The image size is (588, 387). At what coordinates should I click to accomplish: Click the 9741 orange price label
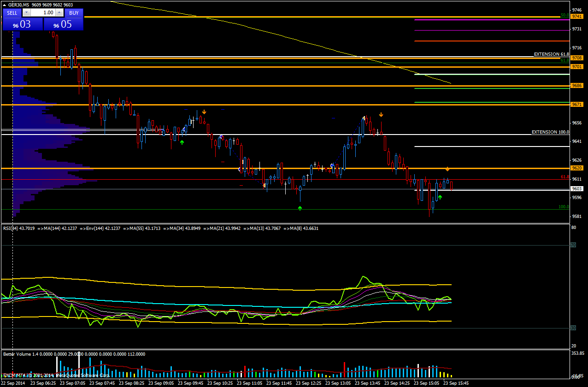577,16
